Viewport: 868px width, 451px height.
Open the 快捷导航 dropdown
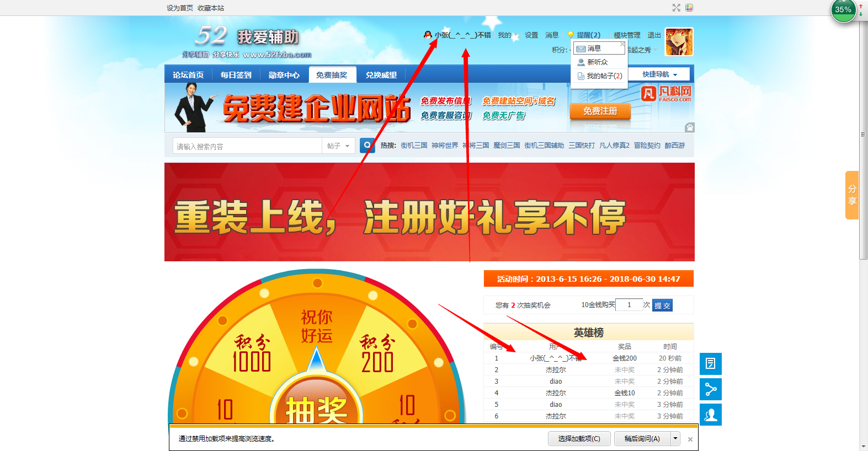[x=660, y=74]
